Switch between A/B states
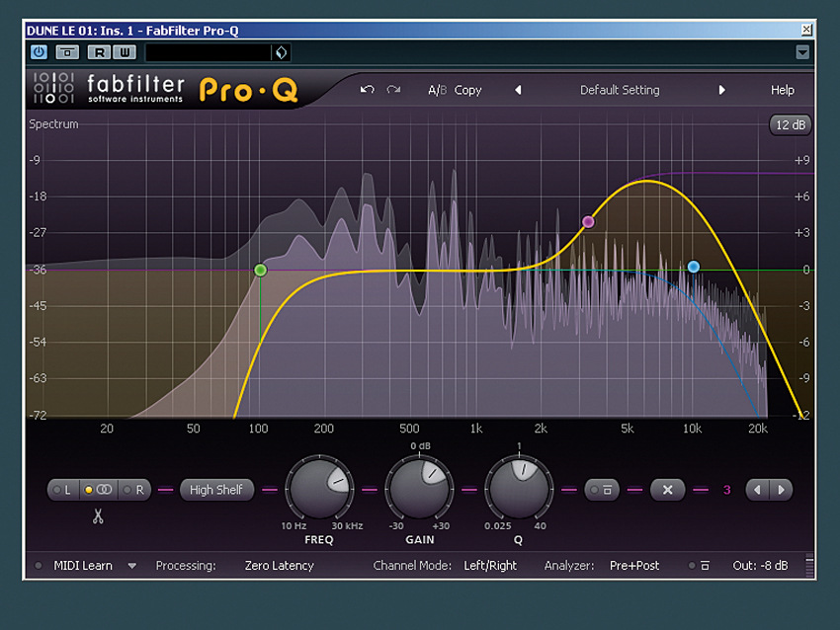The height and width of the screenshot is (630, 840). [437, 90]
